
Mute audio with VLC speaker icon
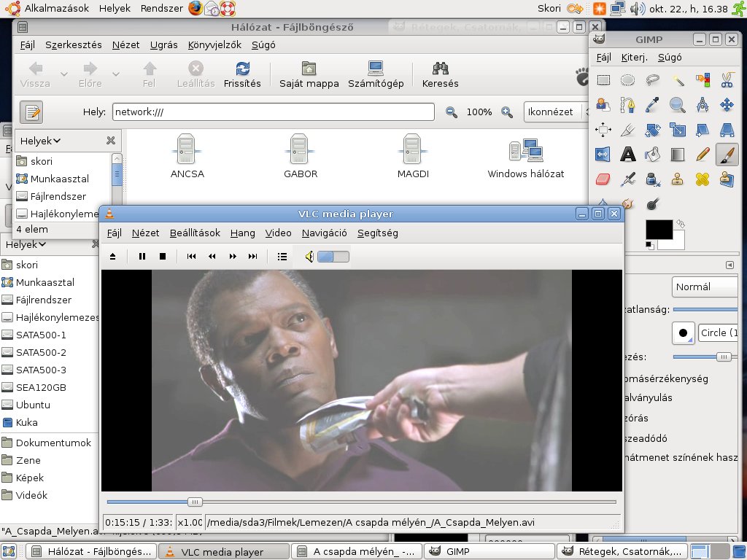pos(309,256)
